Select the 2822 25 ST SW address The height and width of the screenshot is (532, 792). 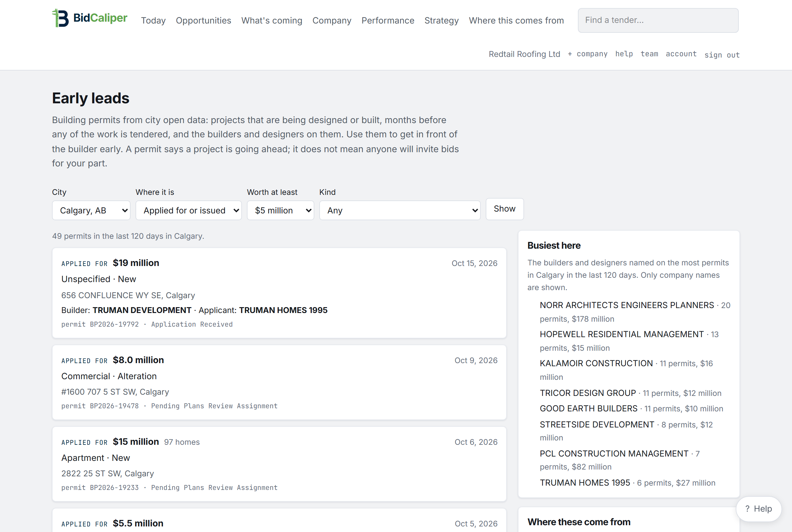[x=108, y=473]
